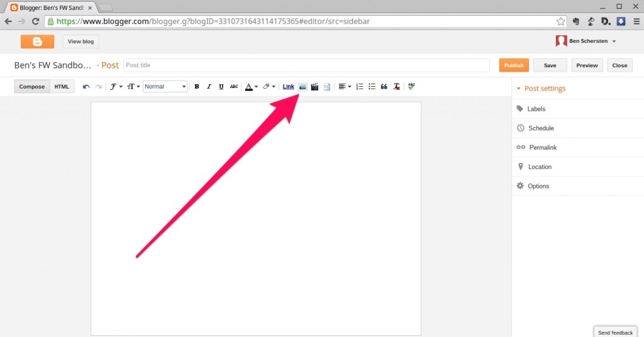Open the Ben Schersten account menu

[x=592, y=41]
